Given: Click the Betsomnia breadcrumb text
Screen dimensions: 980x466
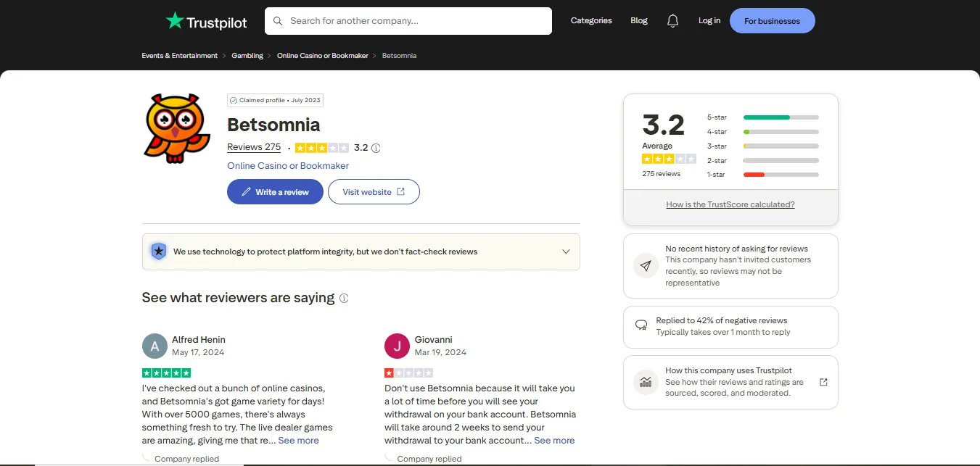Looking at the screenshot, I should (x=399, y=56).
